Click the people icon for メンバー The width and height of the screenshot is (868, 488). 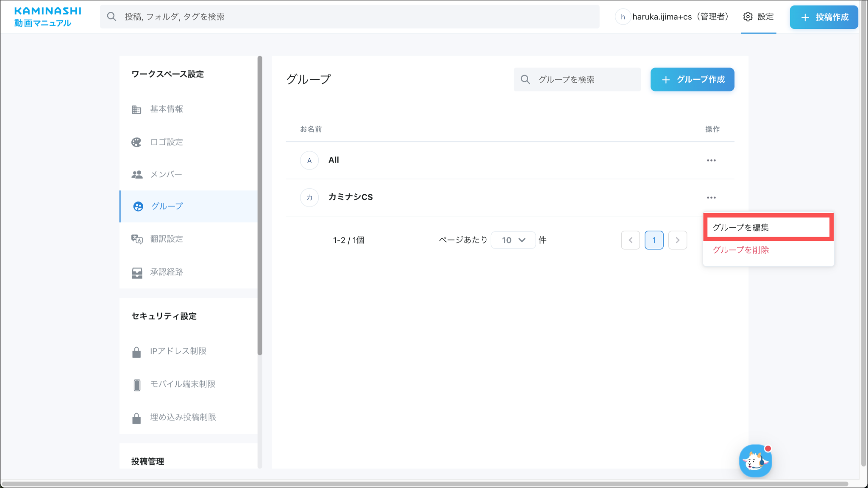136,174
